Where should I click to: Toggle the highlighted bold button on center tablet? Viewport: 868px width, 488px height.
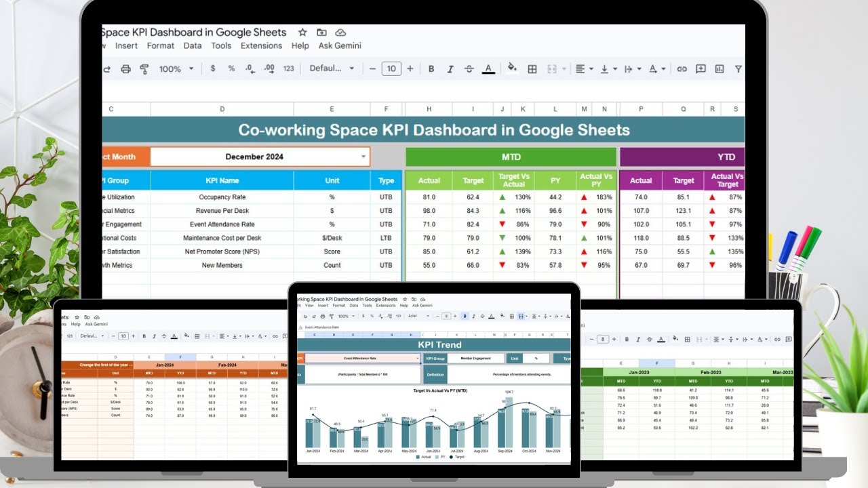point(465,316)
